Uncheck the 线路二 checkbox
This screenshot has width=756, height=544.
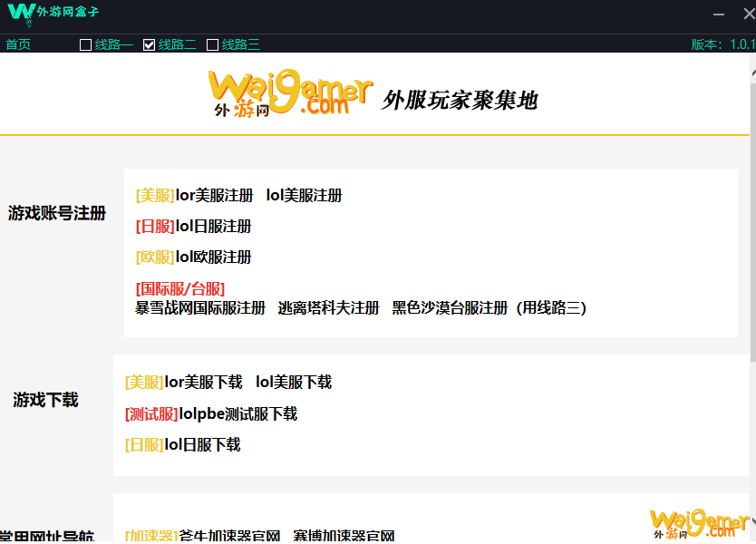(149, 44)
